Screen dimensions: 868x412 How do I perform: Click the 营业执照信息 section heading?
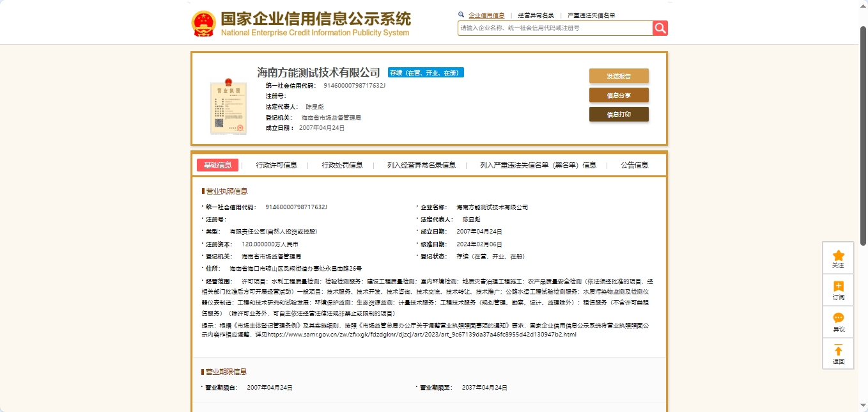[x=226, y=191]
